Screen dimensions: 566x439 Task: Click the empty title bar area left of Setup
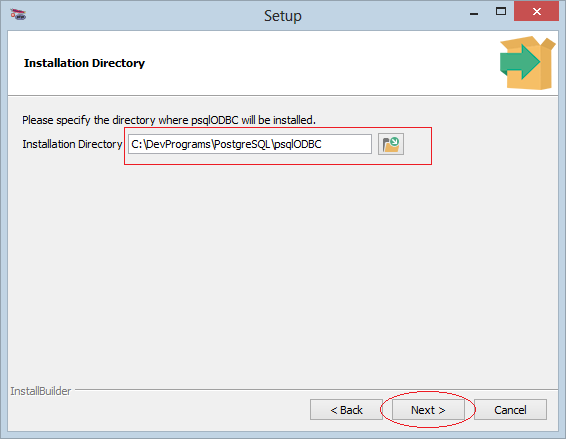coord(144,15)
